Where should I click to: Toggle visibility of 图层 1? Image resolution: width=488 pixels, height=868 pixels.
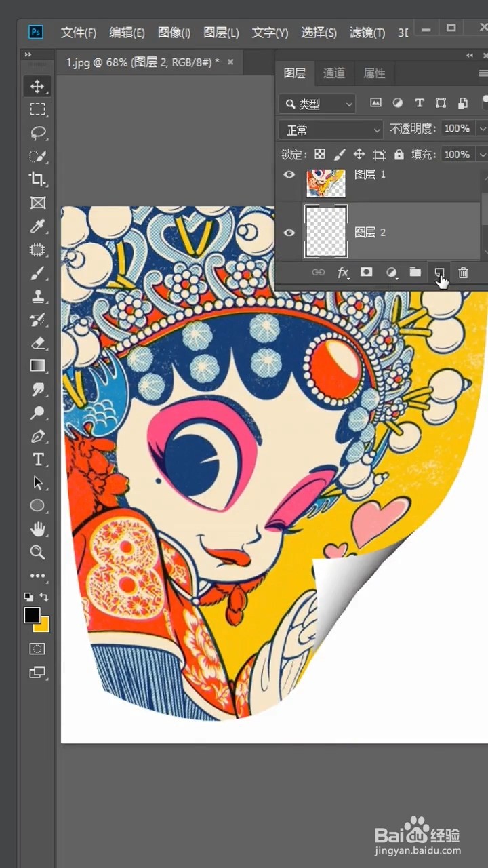[x=289, y=175]
